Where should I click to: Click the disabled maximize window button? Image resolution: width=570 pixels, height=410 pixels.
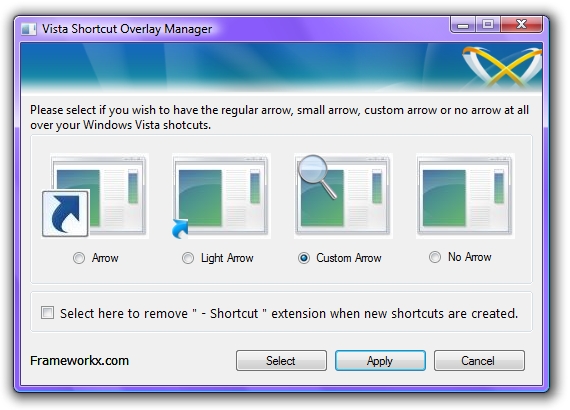488,25
